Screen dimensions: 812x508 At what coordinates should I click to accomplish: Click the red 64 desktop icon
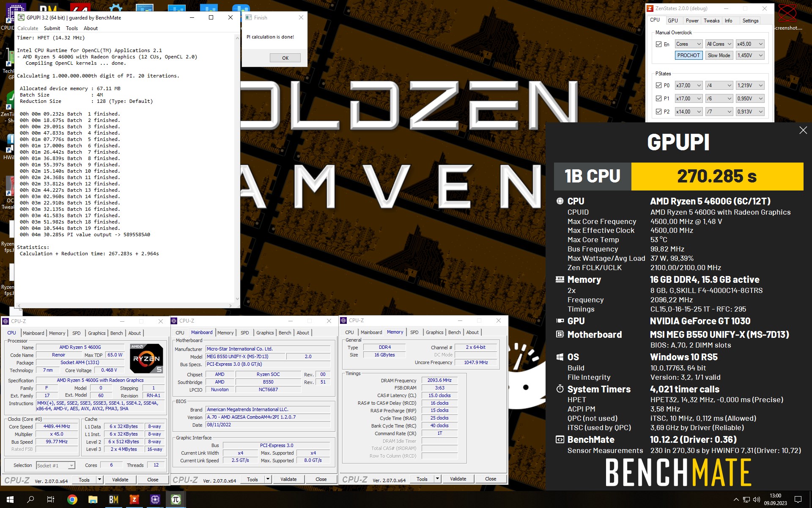tap(80, 8)
